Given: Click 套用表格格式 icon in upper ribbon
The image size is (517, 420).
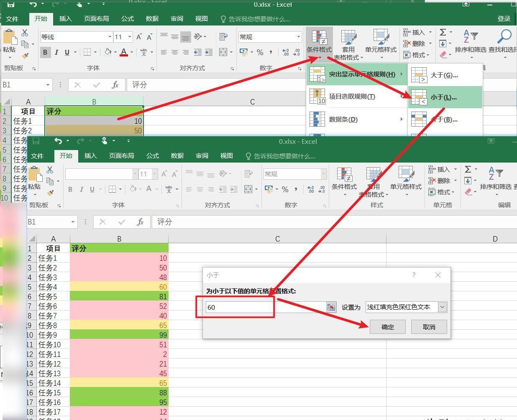Looking at the screenshot, I should point(348,44).
